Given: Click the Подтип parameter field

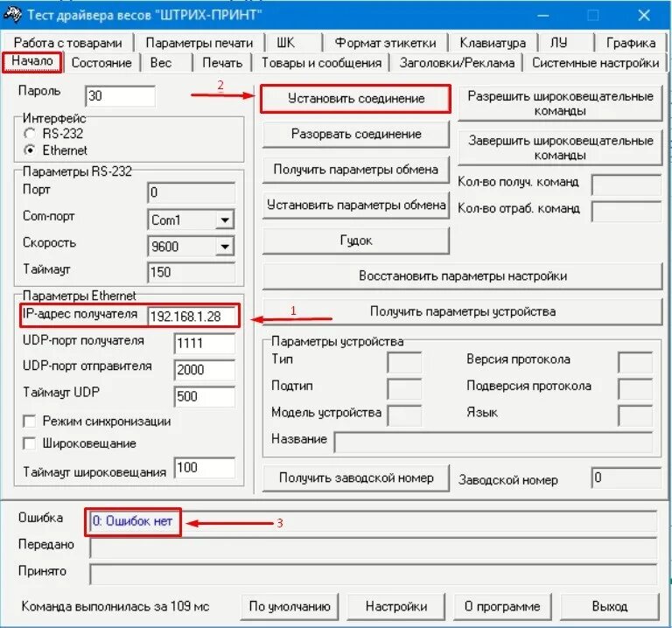Looking at the screenshot, I should tap(404, 389).
